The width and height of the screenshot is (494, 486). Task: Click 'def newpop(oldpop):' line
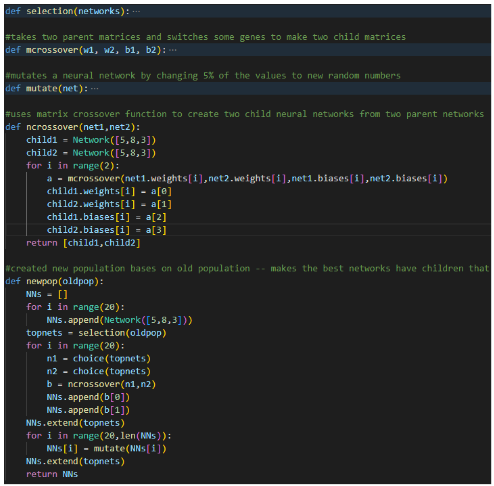[x=54, y=281]
